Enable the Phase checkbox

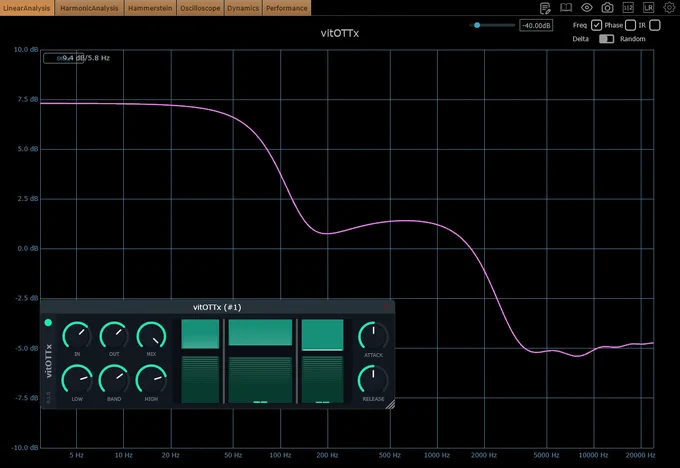click(x=630, y=25)
